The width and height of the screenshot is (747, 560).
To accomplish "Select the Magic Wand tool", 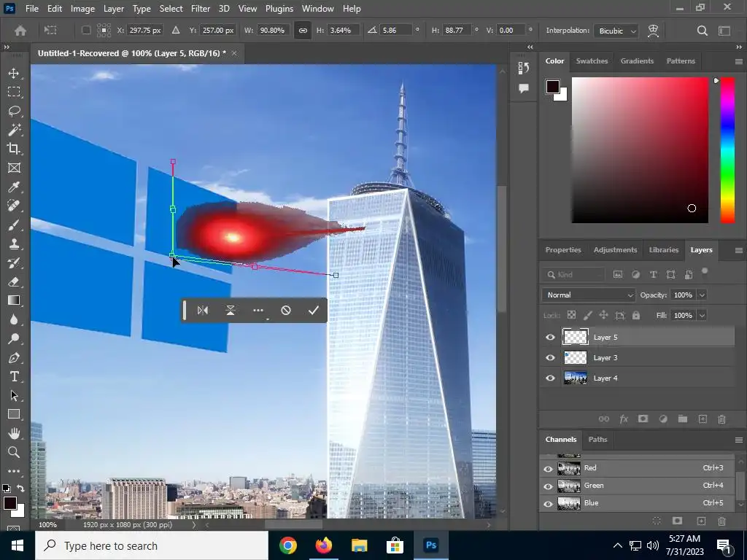I will coord(14,130).
